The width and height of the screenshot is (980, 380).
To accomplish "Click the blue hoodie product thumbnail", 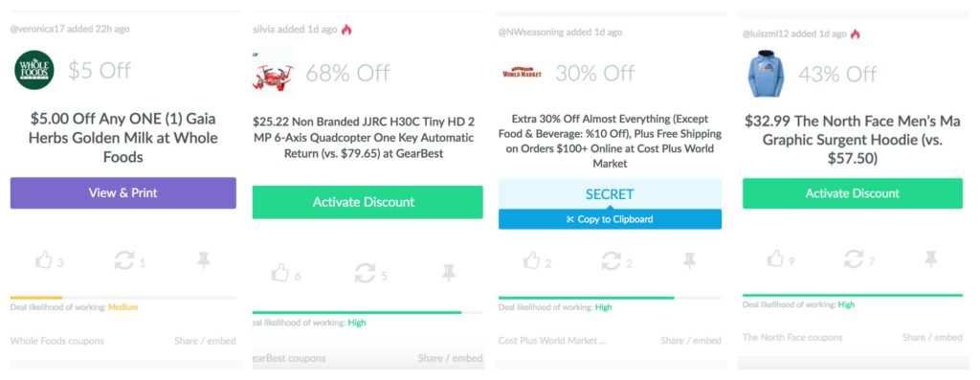I will [766, 74].
